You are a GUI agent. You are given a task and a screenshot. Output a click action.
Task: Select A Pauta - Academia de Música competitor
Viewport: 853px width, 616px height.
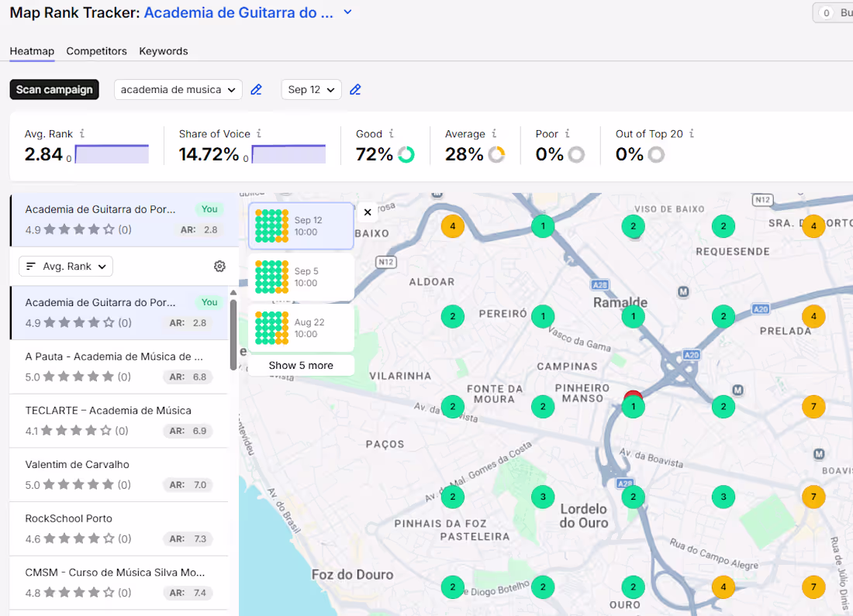tap(119, 367)
